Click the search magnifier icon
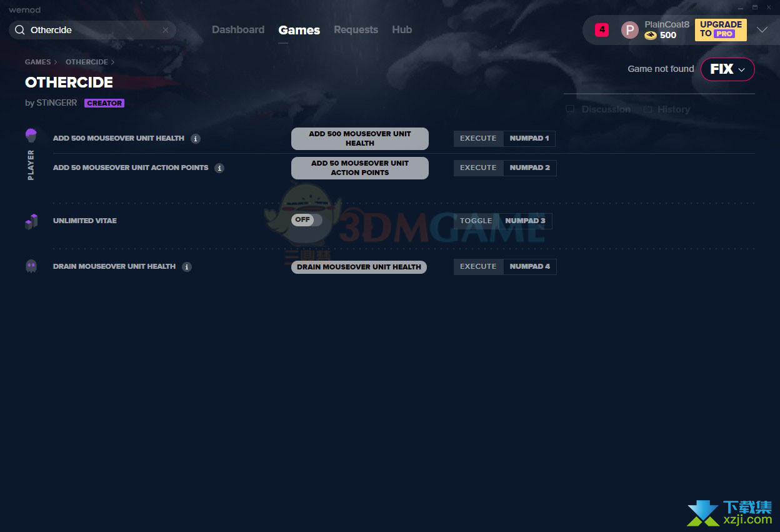The image size is (780, 532). click(20, 30)
